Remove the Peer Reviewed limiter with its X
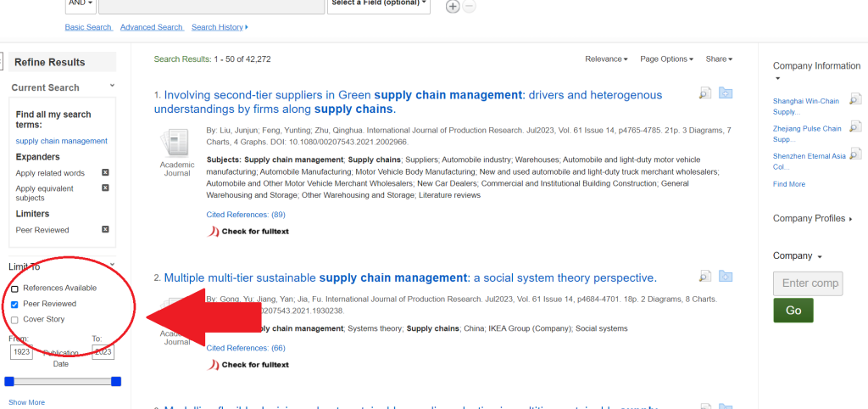Image resolution: width=868 pixels, height=409 pixels. tap(105, 229)
